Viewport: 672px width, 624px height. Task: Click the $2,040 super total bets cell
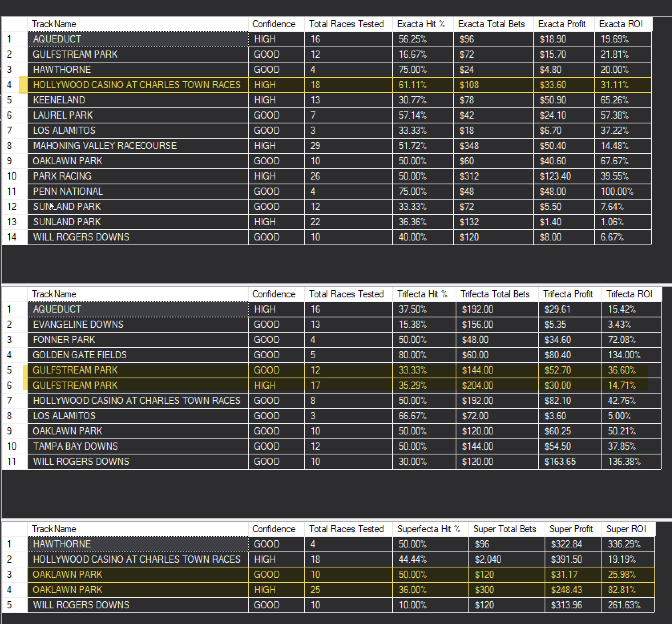[x=507, y=559]
